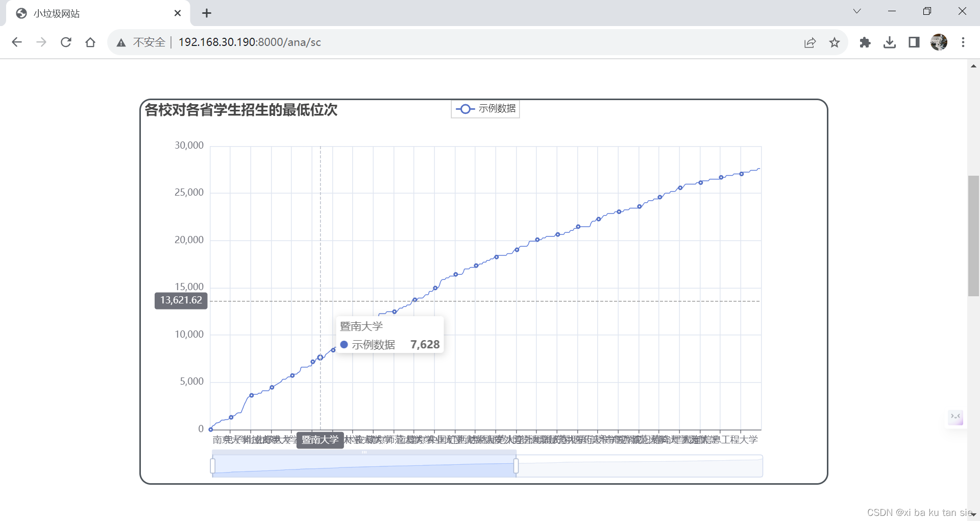Click the browser back navigation arrow

pyautogui.click(x=17, y=42)
